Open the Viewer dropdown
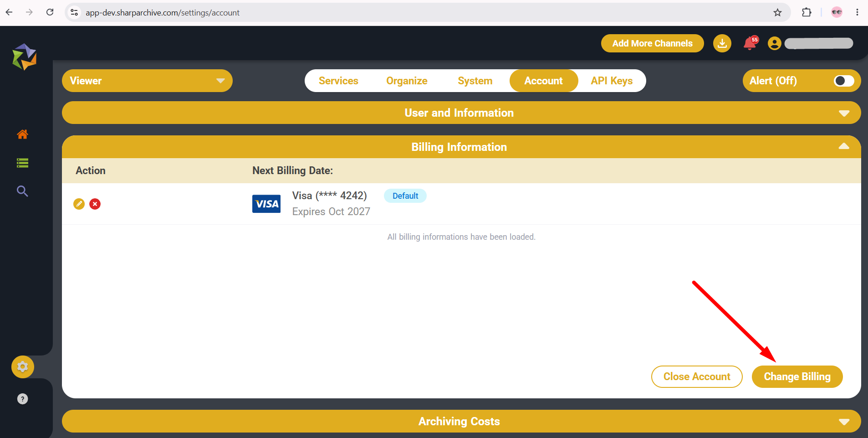Viewport: 868px width, 438px height. click(147, 81)
